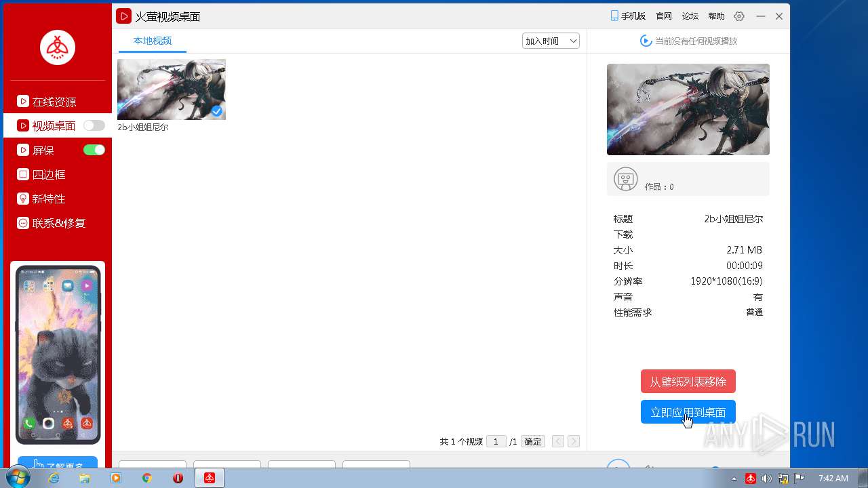Click the blue checkmark on the 2b小姐姐尼尔 thumbnail
The height and width of the screenshot is (488, 868).
[216, 110]
